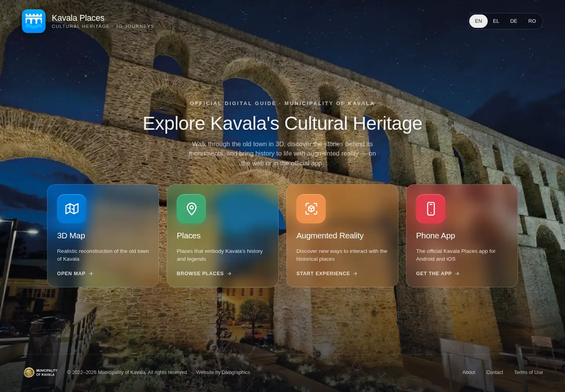The image size is (565, 392).
Task: Click the orange Augmented Reality cube icon
Action: 311,209
